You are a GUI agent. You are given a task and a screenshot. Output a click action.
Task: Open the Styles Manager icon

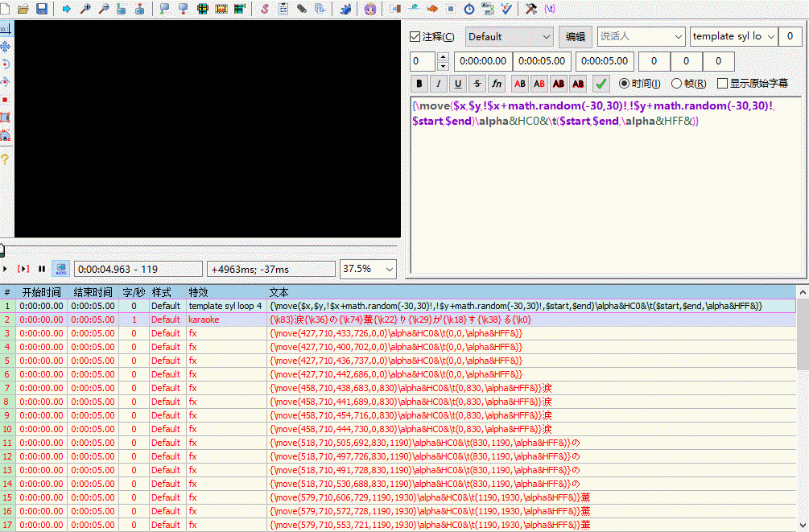(x=264, y=9)
